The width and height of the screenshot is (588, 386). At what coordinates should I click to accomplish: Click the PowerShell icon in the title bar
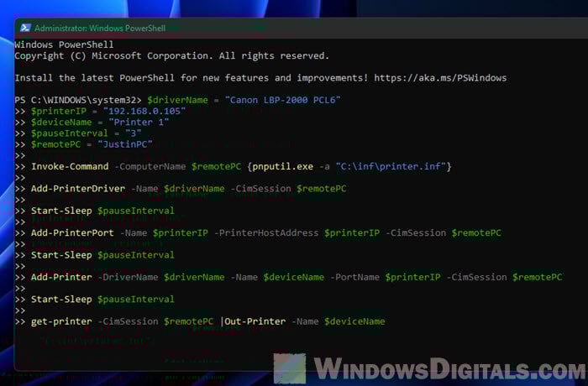25,28
